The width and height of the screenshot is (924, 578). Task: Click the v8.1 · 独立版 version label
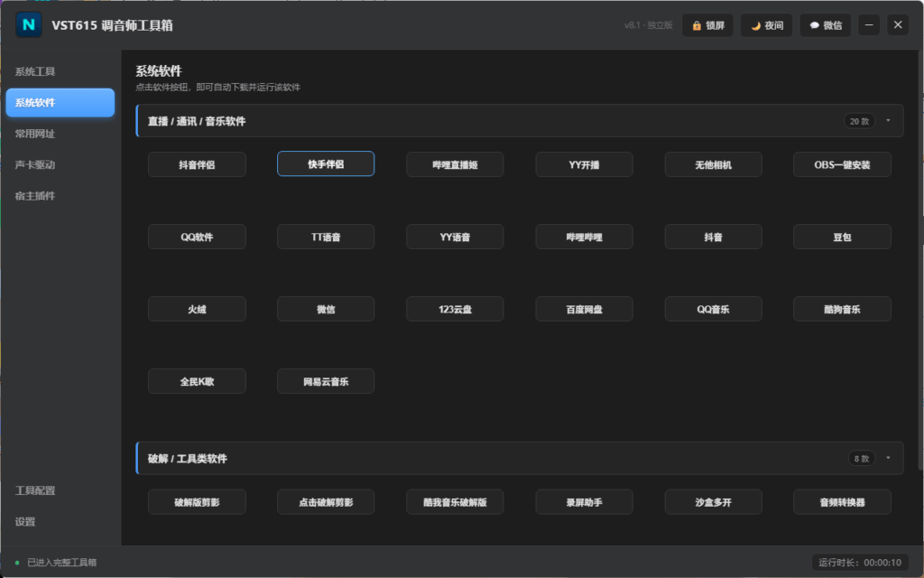pos(648,25)
